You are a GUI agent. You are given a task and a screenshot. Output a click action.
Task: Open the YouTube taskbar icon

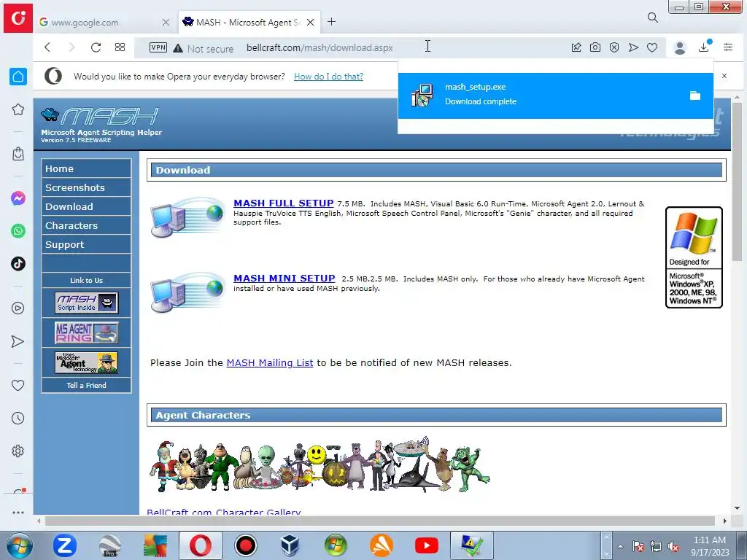tap(426, 545)
